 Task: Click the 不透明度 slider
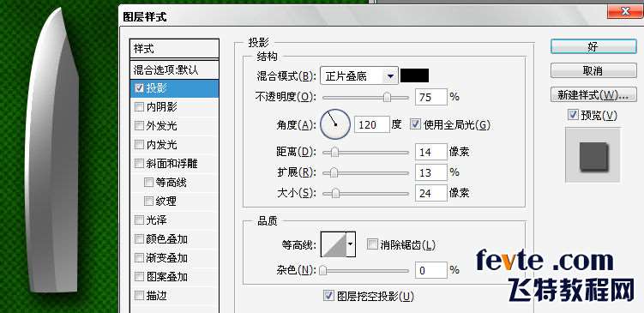pyautogui.click(x=365, y=98)
